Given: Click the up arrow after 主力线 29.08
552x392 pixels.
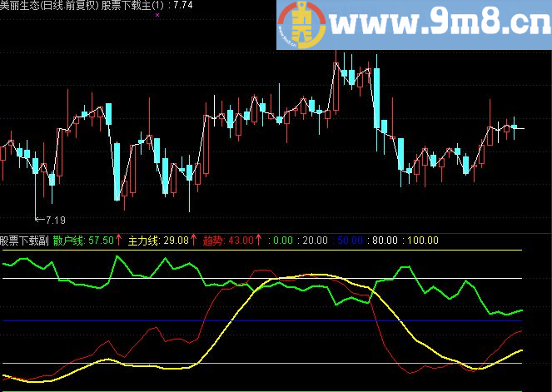Looking at the screenshot, I should (194, 241).
